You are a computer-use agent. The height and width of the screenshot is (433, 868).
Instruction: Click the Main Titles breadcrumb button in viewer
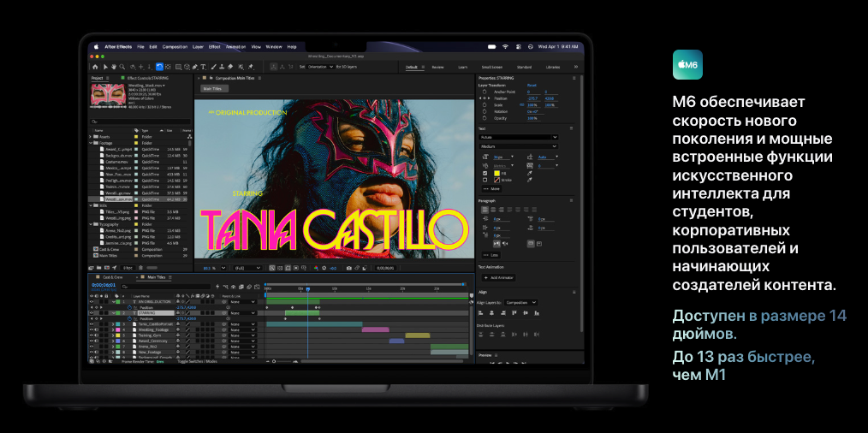point(212,89)
